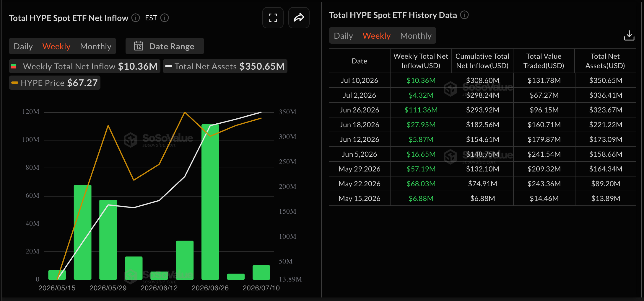Switch chart to Monthly view
Screen dimensions: 644x301
[x=96, y=46]
